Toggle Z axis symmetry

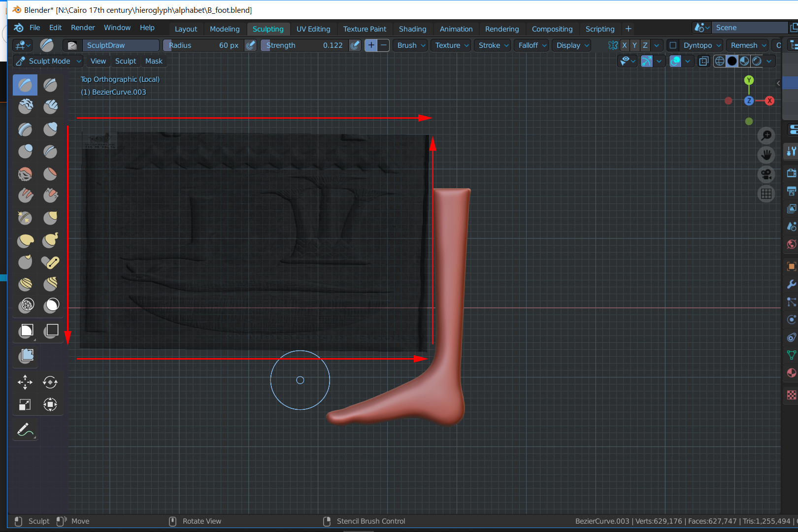tap(644, 45)
